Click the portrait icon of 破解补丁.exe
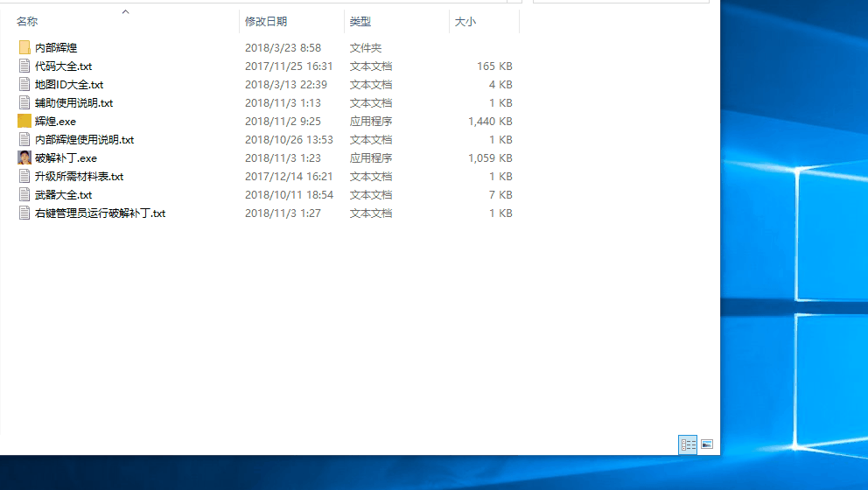 pyautogui.click(x=24, y=158)
